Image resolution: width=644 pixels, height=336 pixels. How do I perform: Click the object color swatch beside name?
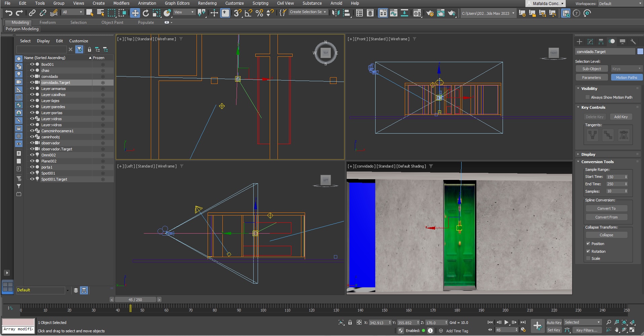tap(640, 52)
